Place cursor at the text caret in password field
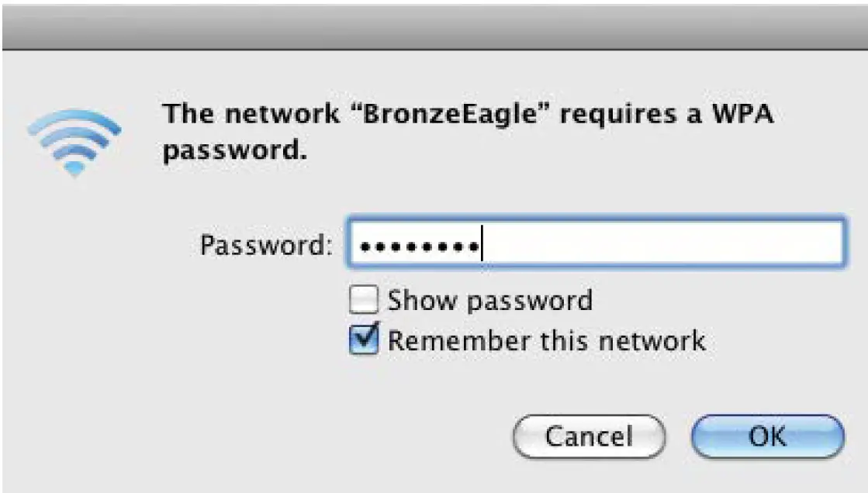The image size is (868, 493). point(482,246)
